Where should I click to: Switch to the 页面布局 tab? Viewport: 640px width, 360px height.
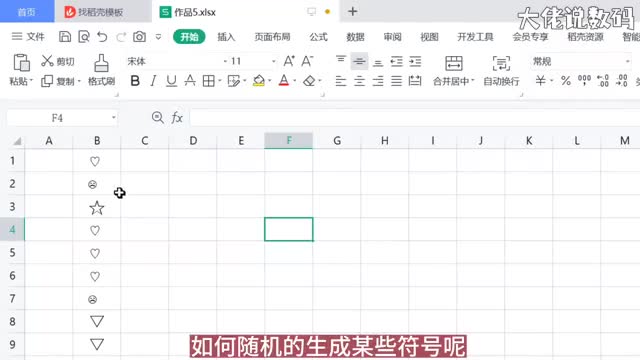[272, 37]
